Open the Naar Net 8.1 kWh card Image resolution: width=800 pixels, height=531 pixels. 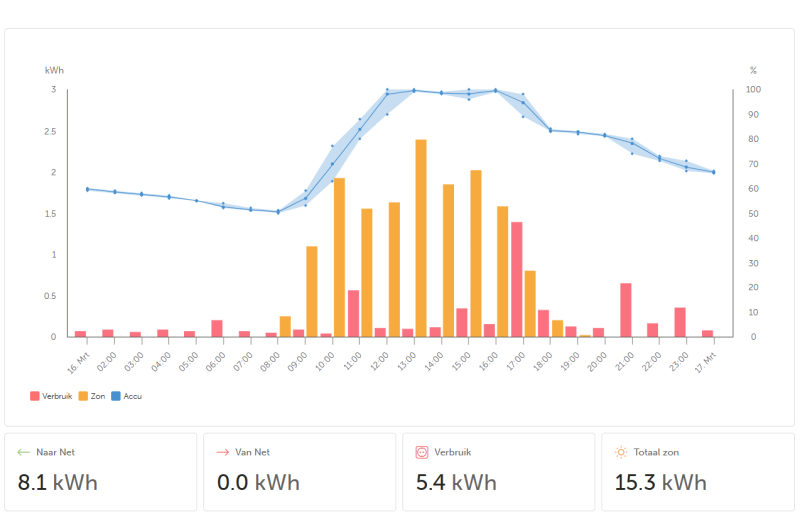click(x=101, y=472)
